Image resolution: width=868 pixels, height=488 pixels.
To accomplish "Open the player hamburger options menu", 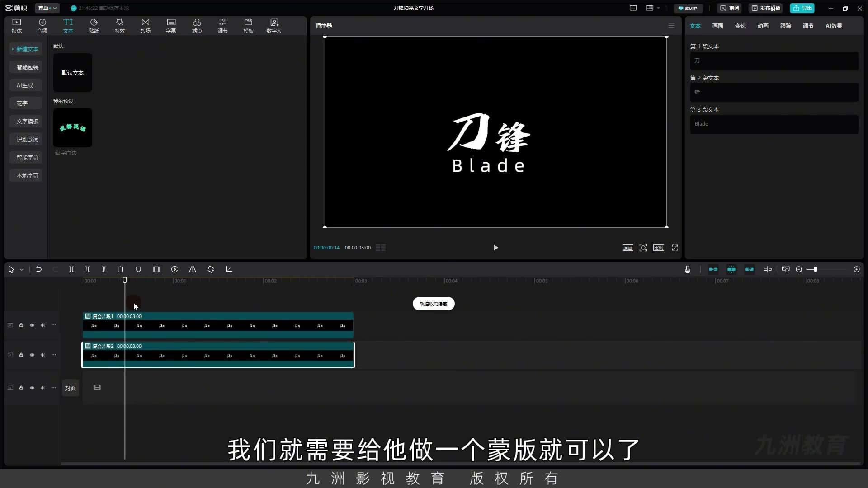I will (671, 26).
